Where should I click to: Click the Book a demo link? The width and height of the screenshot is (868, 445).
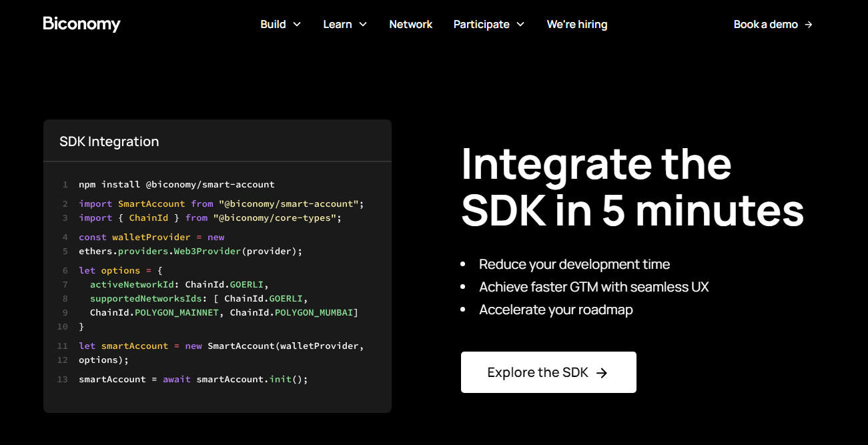pos(773,24)
